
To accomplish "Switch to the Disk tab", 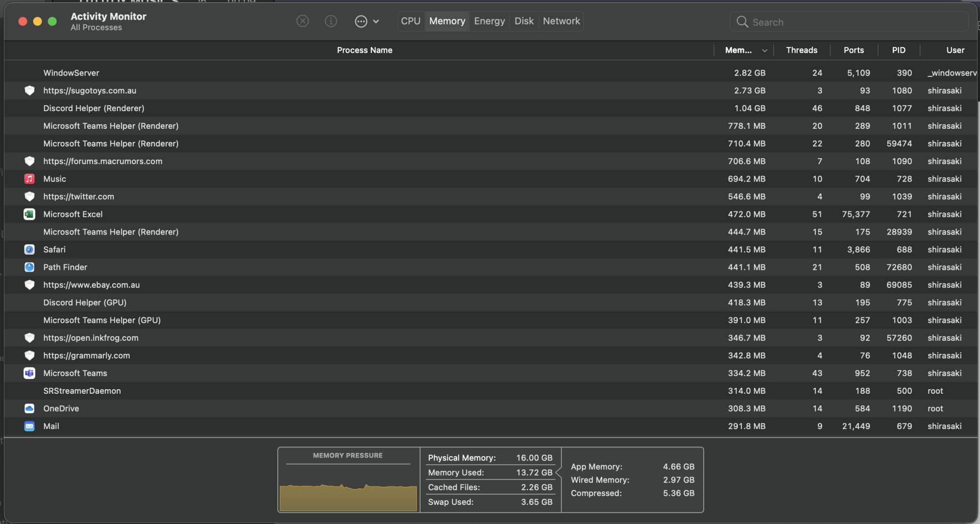I will coord(524,21).
